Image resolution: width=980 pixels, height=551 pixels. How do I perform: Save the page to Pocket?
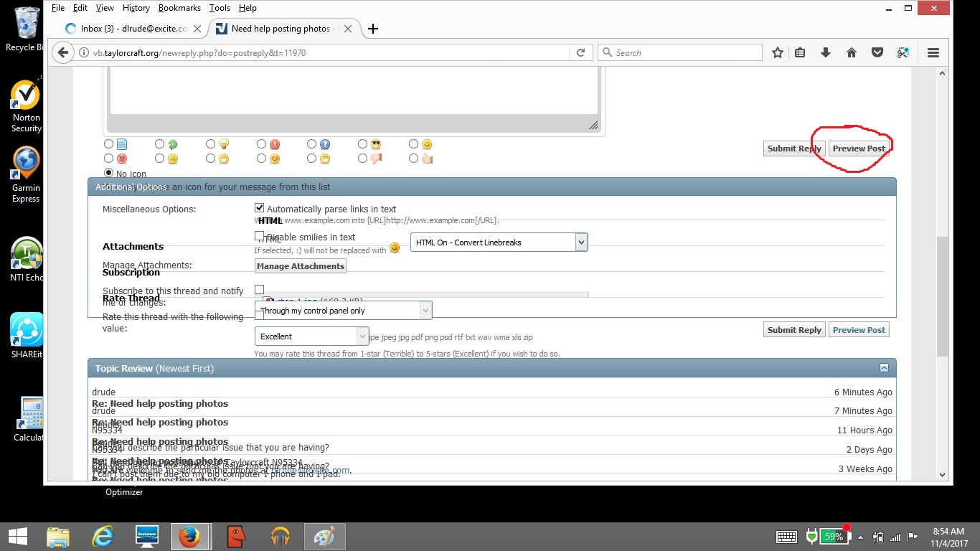click(877, 52)
